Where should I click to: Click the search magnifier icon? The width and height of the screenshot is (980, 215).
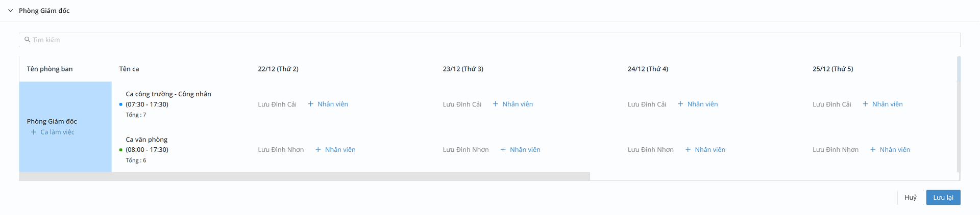click(x=28, y=40)
